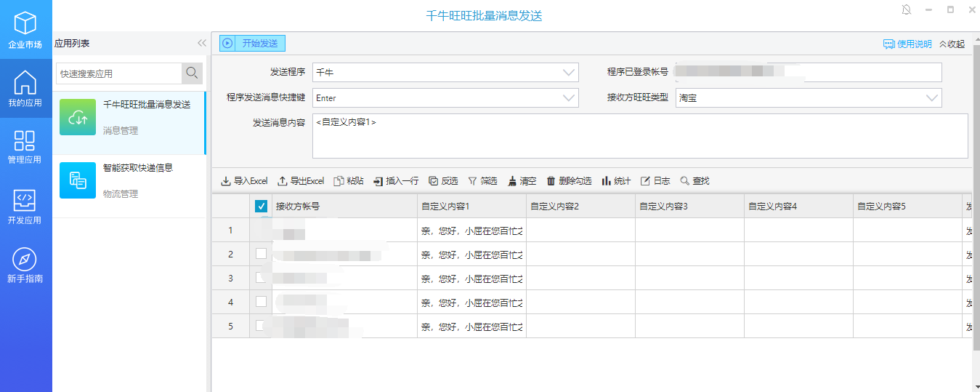Select row number 5 header

231,326
